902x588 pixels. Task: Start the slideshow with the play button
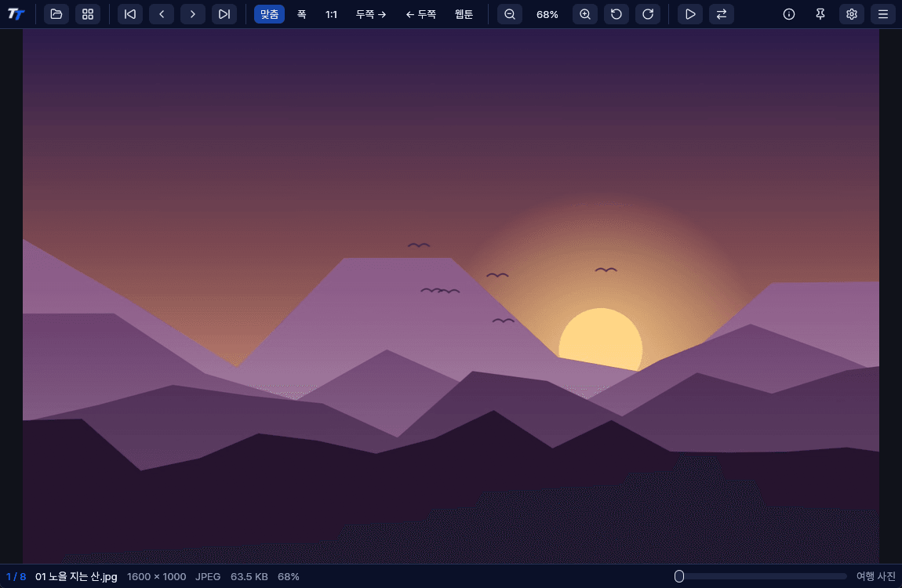[690, 14]
